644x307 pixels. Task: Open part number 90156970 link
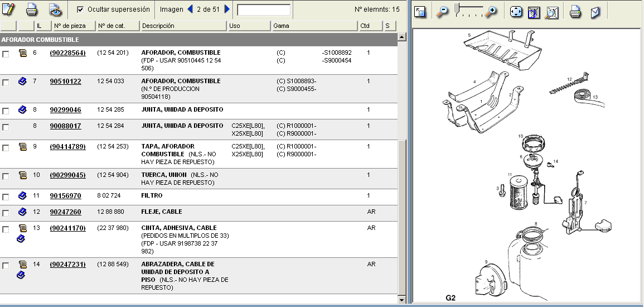[x=65, y=196]
